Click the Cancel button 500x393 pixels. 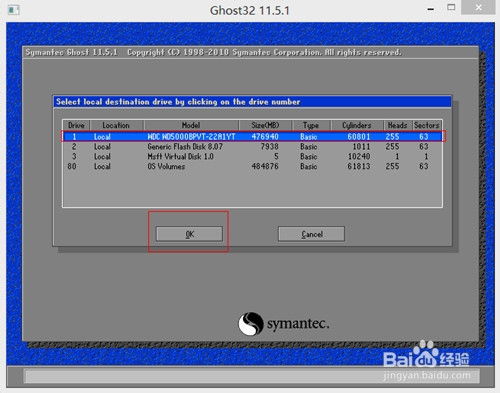311,234
